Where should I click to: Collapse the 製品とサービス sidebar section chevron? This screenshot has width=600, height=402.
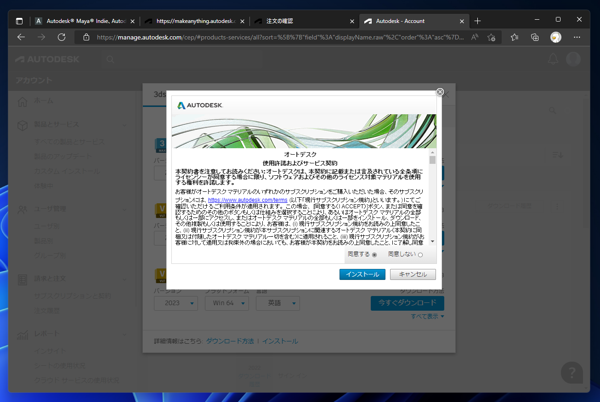click(x=124, y=125)
